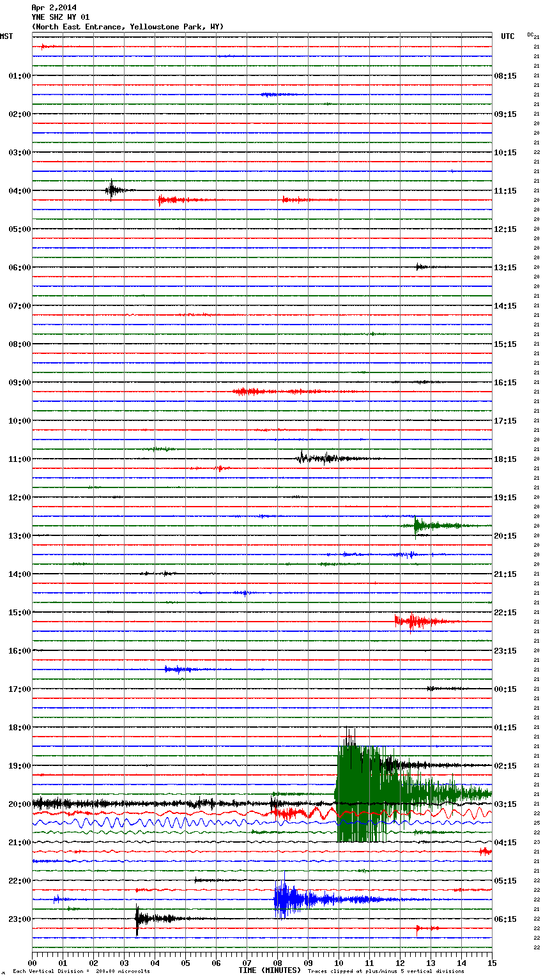The image size is (543, 980).
Task: Click the '16:15' UTC time label
Action: pyautogui.click(x=505, y=383)
